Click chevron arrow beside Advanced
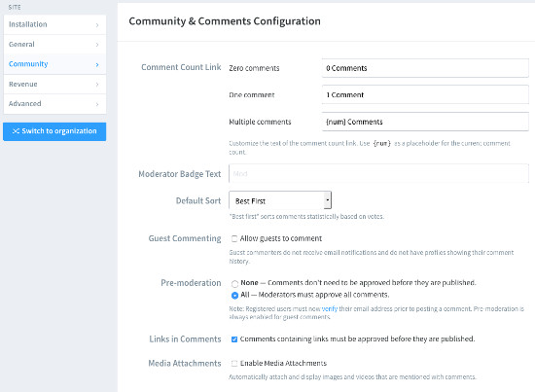535x392 pixels. click(97, 104)
